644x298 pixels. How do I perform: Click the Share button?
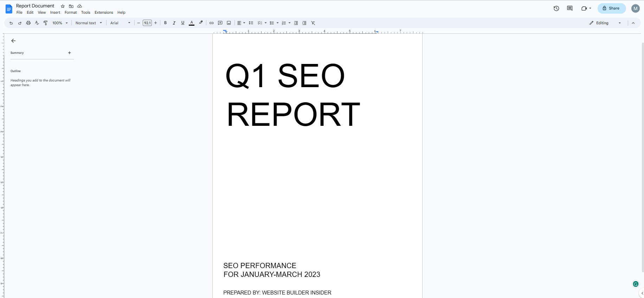click(x=612, y=8)
